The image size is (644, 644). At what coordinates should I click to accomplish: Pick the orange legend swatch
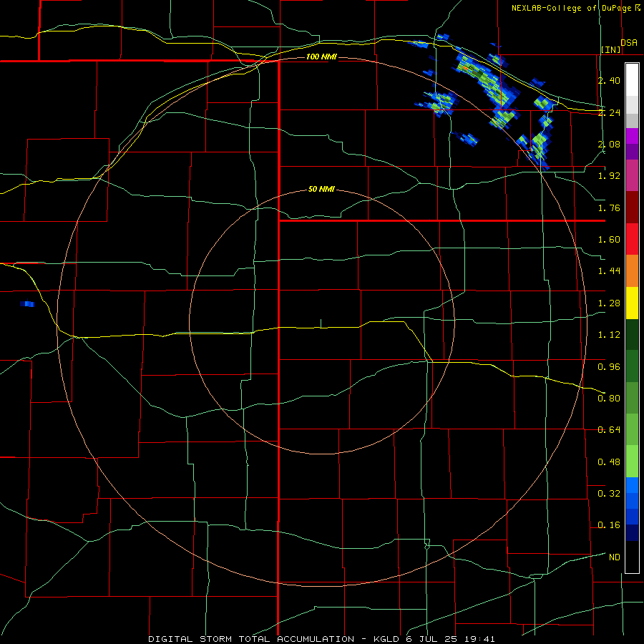click(x=632, y=271)
